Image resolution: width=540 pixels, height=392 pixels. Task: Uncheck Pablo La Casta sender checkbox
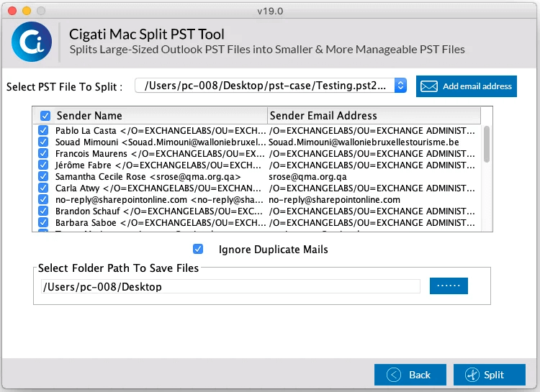pos(43,130)
